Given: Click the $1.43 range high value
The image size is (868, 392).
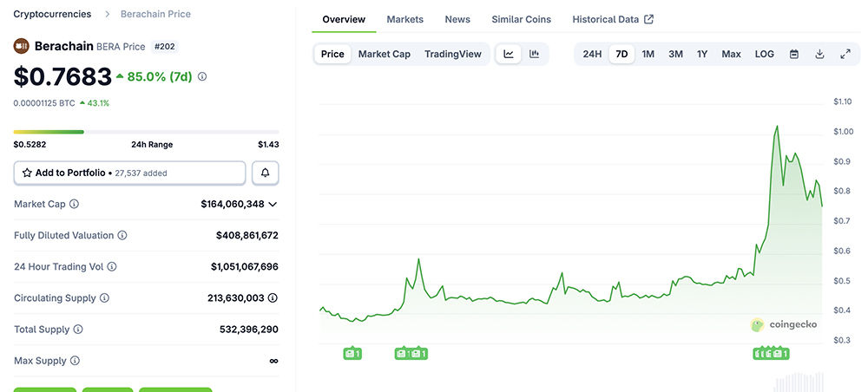Looking at the screenshot, I should point(268,145).
